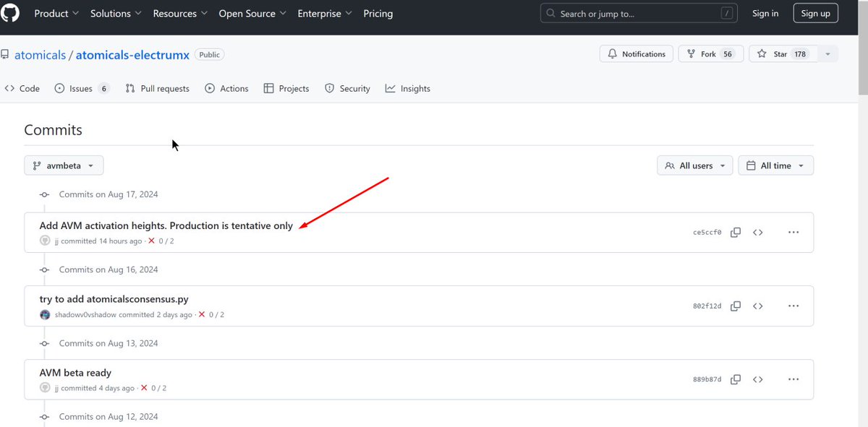Open the Pricing page
The image size is (868, 427).
click(378, 14)
